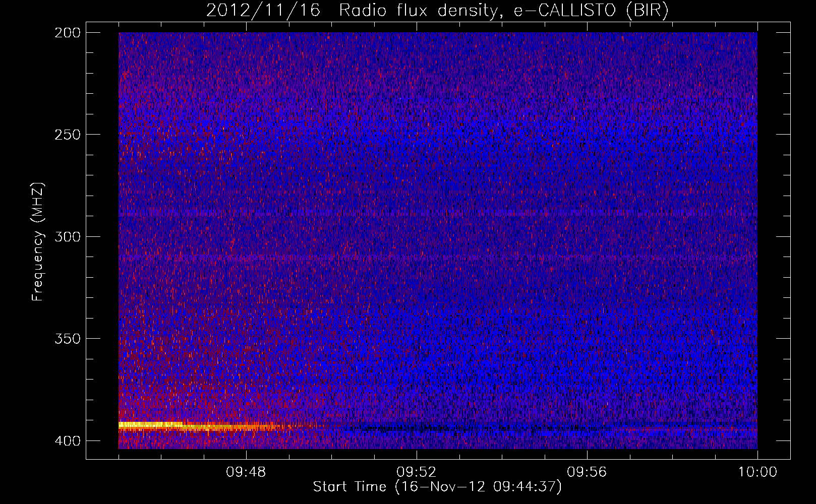This screenshot has height=504, width=816.
Task: Click the 10:00 time tick label
Action: [757, 472]
